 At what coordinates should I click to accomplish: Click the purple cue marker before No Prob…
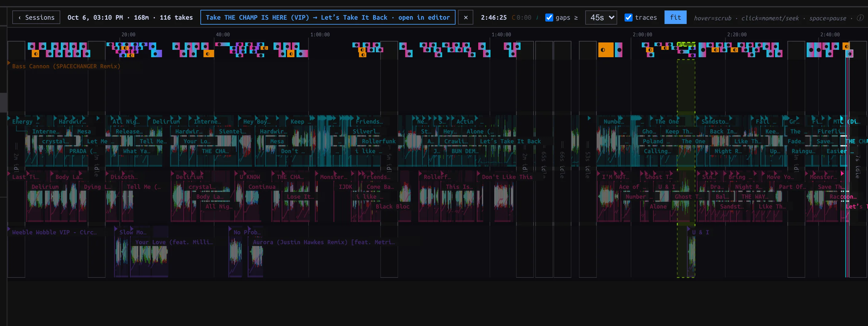point(230,229)
